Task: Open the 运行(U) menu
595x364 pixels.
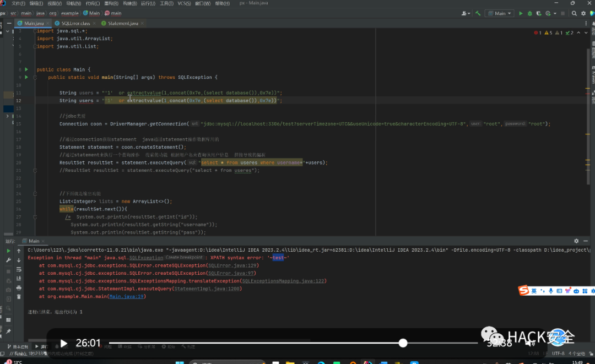Action: click(x=148, y=3)
